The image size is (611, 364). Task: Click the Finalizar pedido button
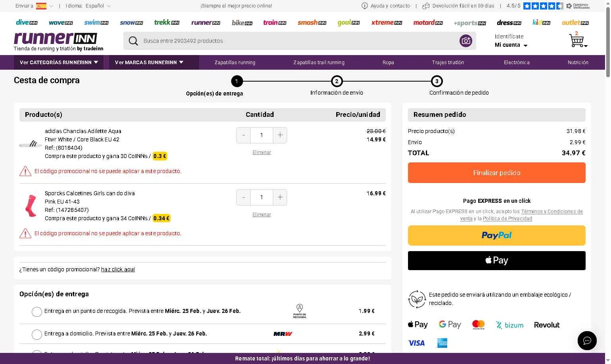[496, 173]
